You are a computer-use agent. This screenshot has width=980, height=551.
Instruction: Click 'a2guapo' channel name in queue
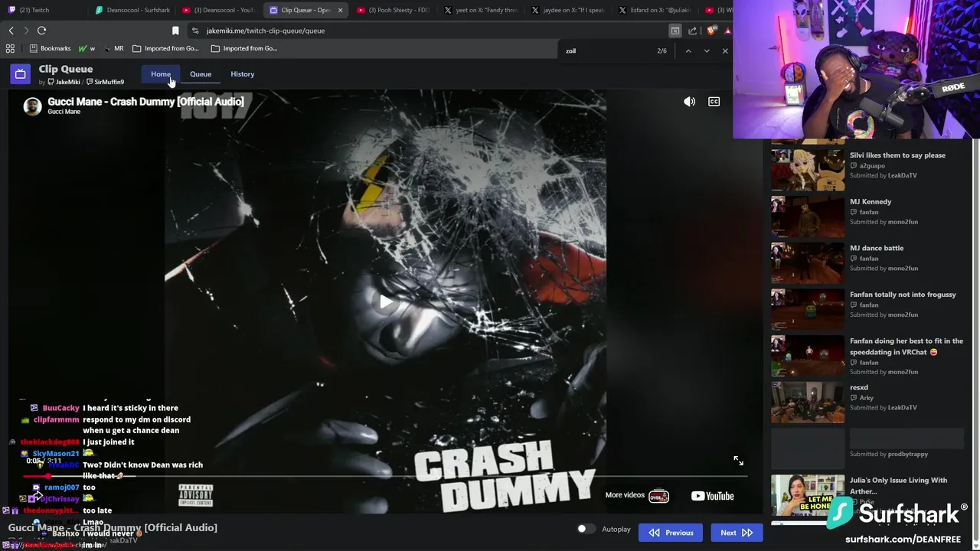pos(872,165)
